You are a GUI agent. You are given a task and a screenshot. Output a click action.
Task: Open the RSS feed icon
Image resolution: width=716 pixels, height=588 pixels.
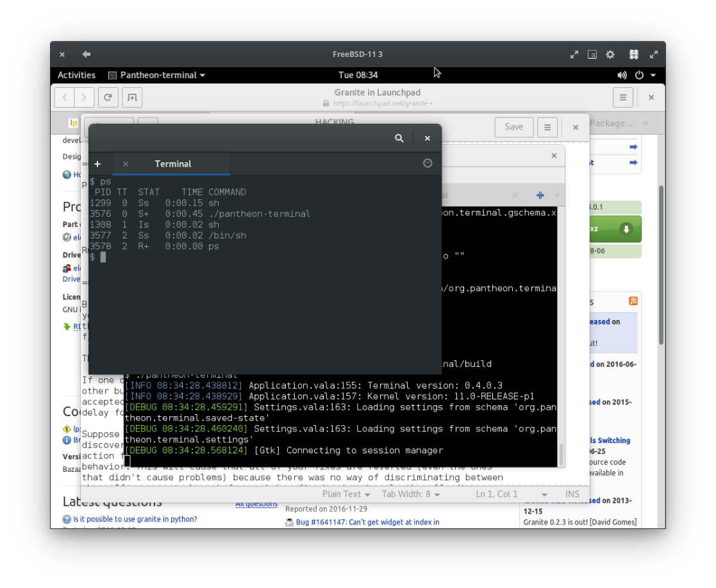(633, 301)
